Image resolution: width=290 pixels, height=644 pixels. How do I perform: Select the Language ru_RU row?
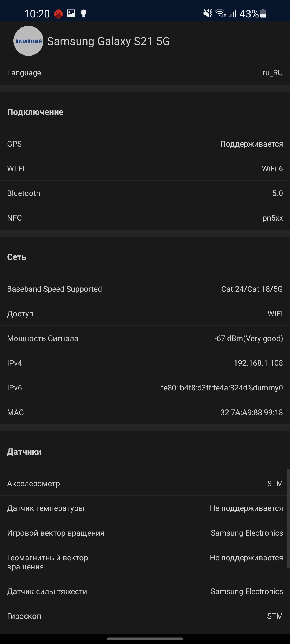click(x=145, y=73)
